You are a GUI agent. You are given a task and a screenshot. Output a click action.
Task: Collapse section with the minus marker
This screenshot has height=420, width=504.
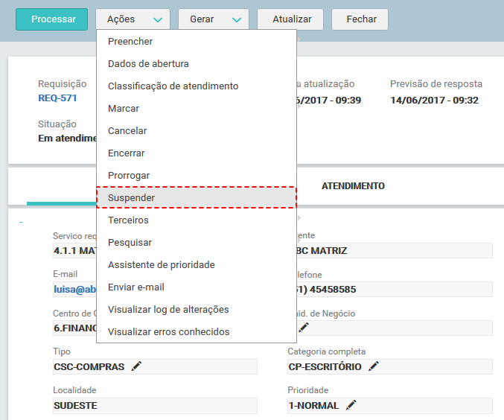point(21,223)
